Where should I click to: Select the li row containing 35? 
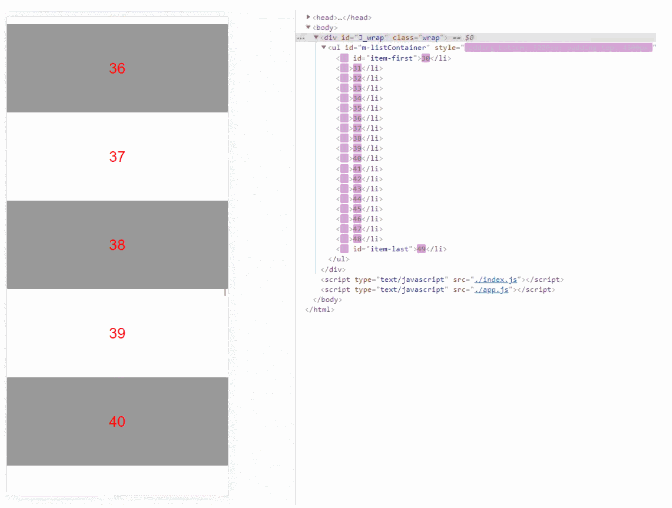tap(359, 108)
